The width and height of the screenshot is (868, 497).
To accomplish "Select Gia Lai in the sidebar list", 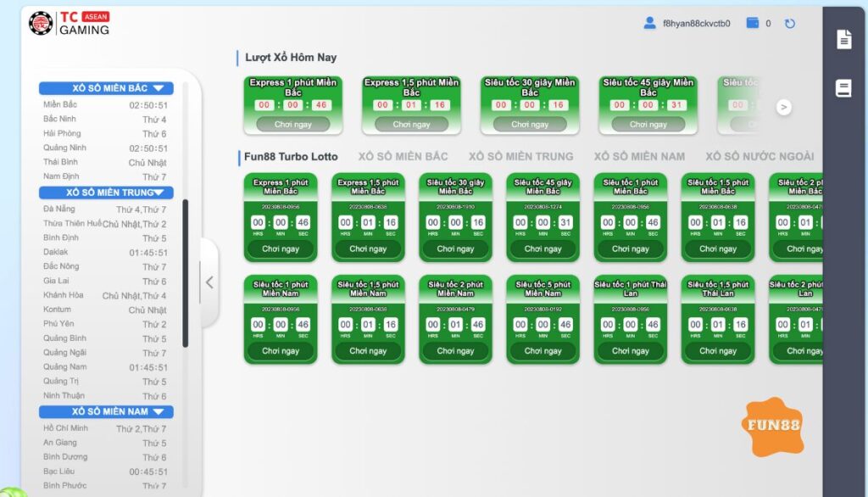I will [x=104, y=281].
